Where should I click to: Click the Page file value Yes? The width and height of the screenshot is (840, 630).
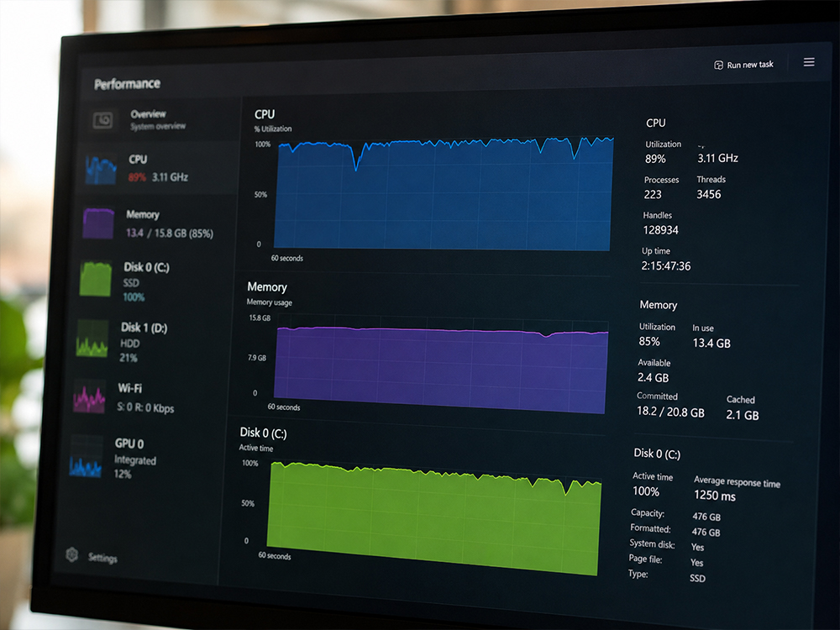(696, 563)
